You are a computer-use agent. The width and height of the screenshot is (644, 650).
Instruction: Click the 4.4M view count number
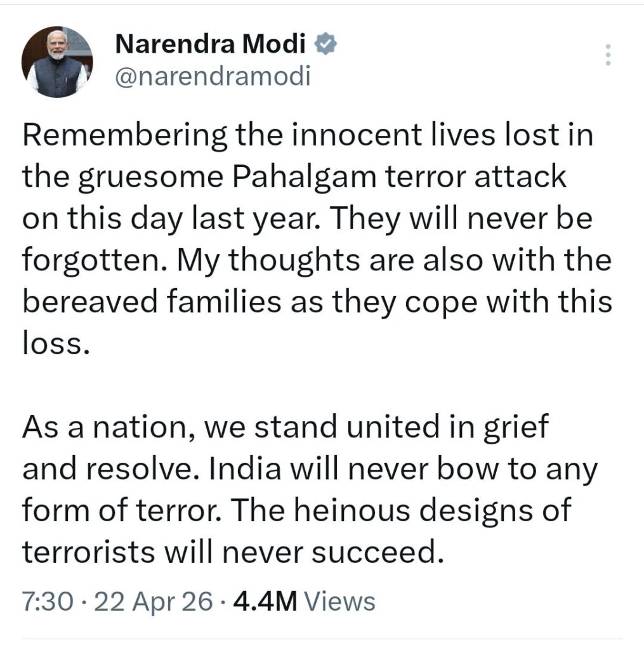tap(265, 600)
